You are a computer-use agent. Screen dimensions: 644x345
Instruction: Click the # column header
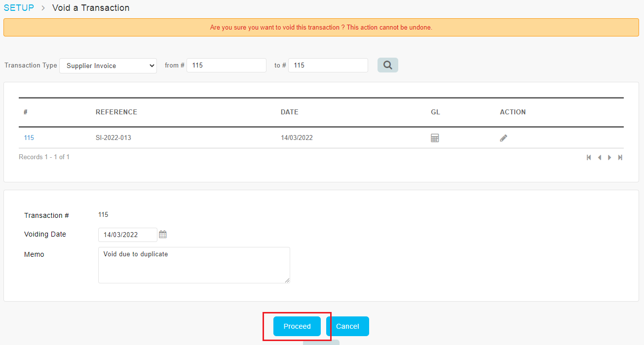(25, 112)
